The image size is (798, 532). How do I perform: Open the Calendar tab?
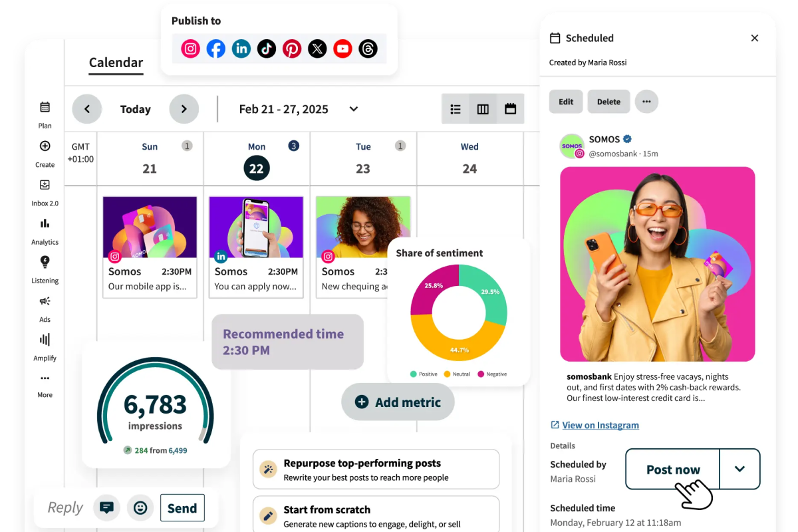116,63
